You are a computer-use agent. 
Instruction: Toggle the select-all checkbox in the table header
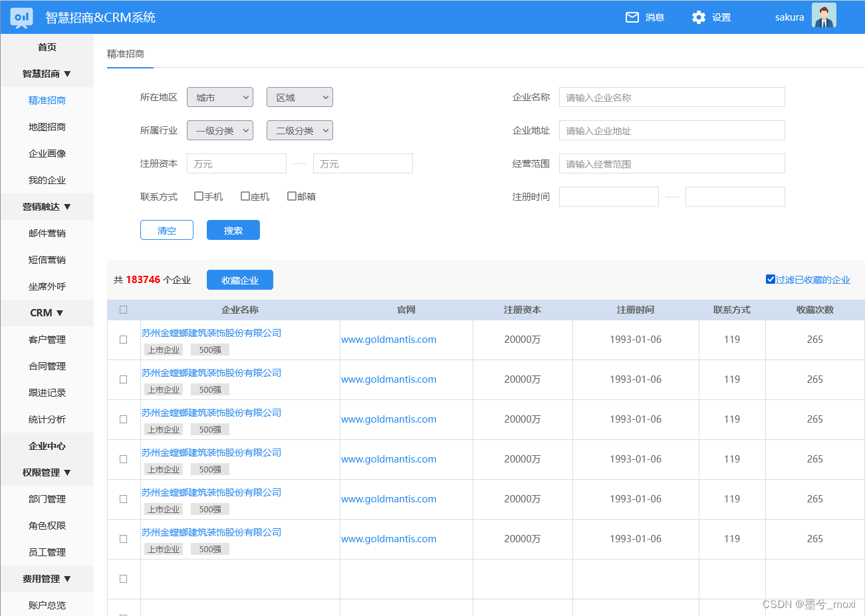point(123,310)
